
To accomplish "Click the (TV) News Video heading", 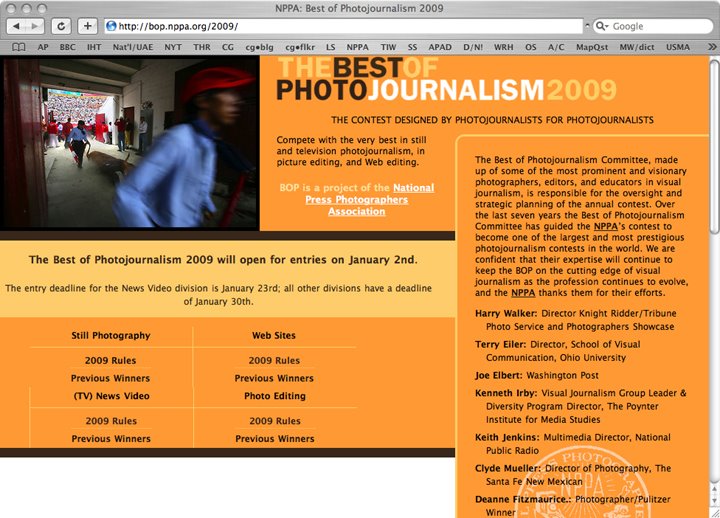I will [112, 396].
